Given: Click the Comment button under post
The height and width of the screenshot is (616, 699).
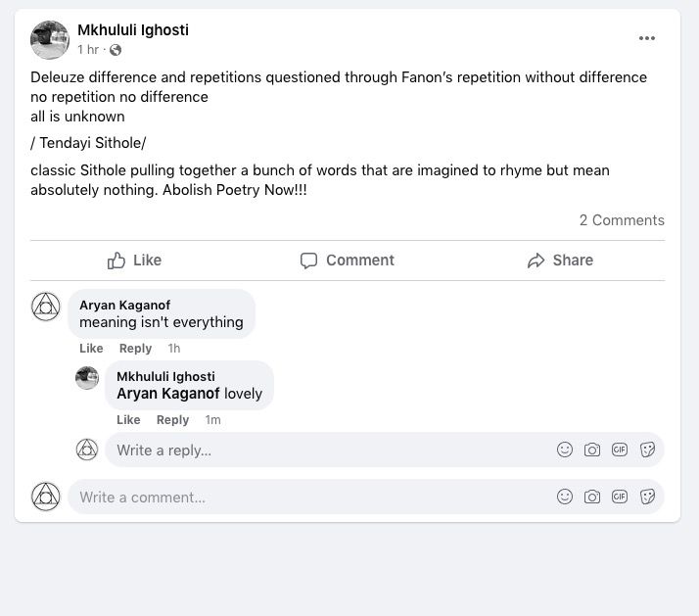Looking at the screenshot, I should [x=348, y=261].
